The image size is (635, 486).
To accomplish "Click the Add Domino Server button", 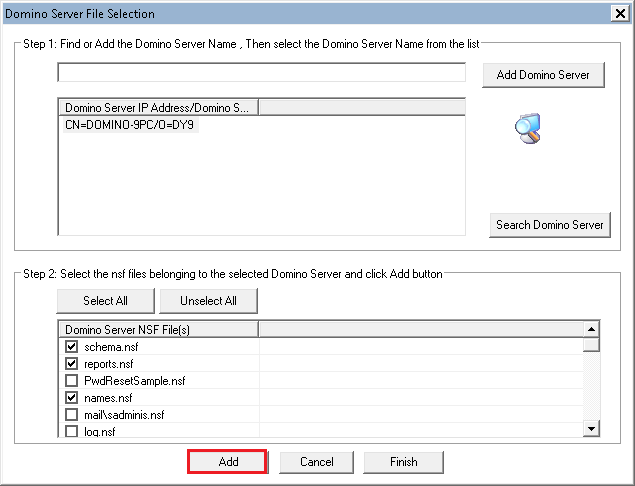I will [543, 75].
